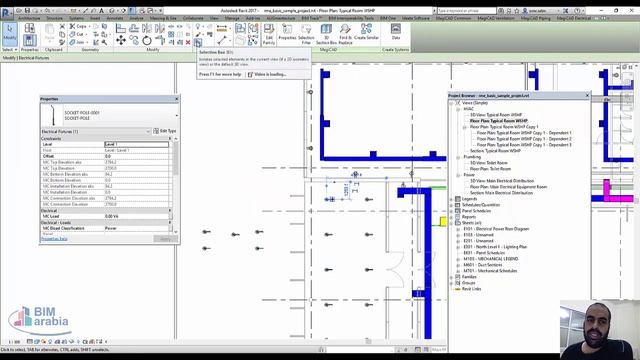This screenshot has width=640, height=360.
Task: Collapse the Sheets (all) node
Action: (451, 223)
